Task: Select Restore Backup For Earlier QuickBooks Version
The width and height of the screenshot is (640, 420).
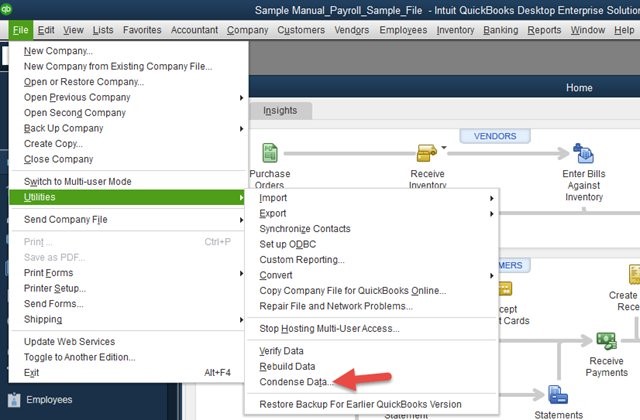Action: (360, 404)
